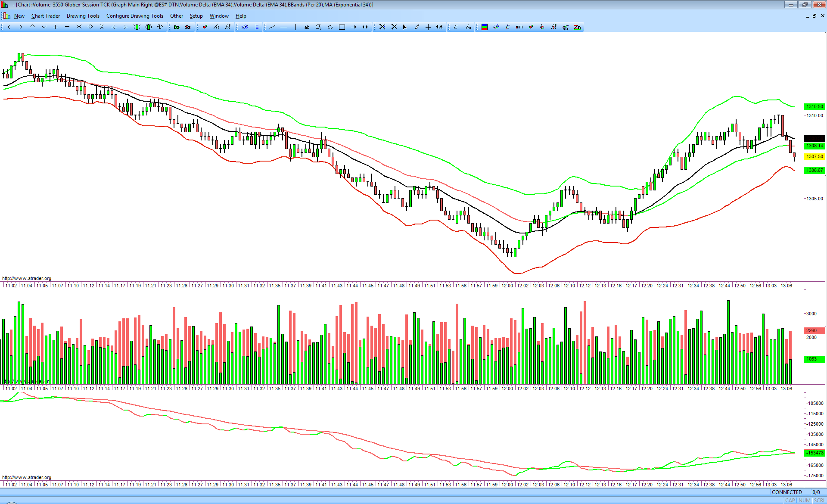The width and height of the screenshot is (827, 504).
Task: Click the left chevron scroll-back toolbar icon
Action: (x=9, y=27)
